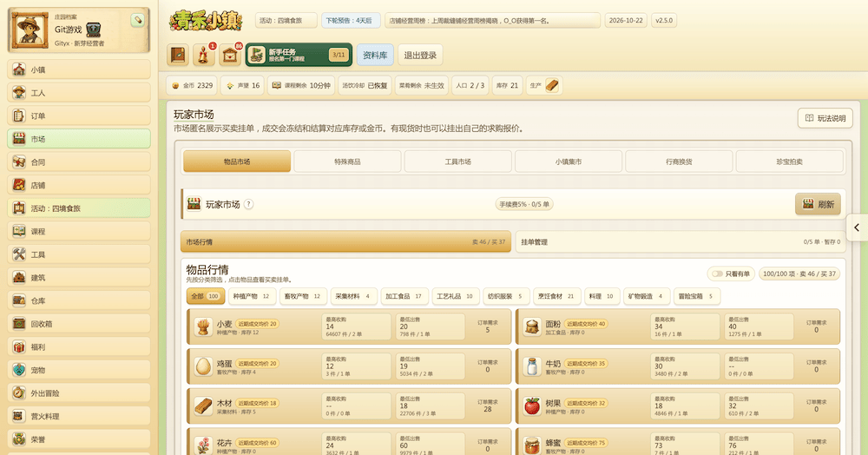Viewport: 868px width, 455px height.
Task: Select the 种植产物 category filter
Action: (252, 296)
